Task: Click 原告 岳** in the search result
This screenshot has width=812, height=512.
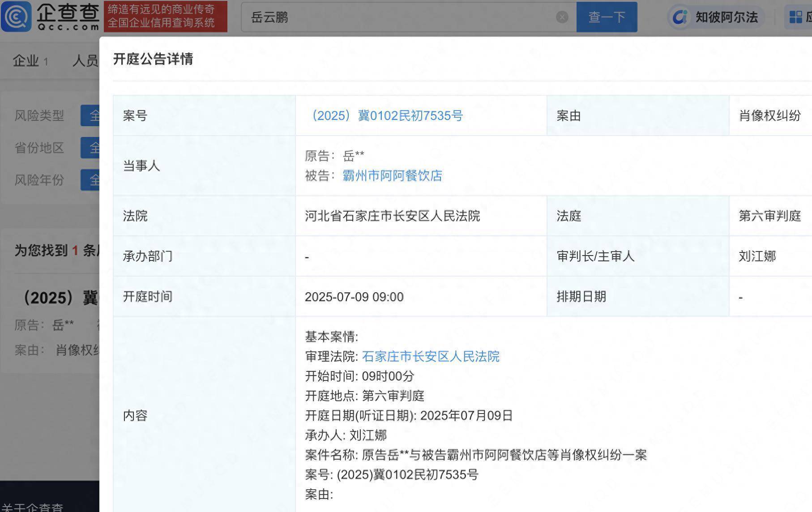Action: (44, 325)
